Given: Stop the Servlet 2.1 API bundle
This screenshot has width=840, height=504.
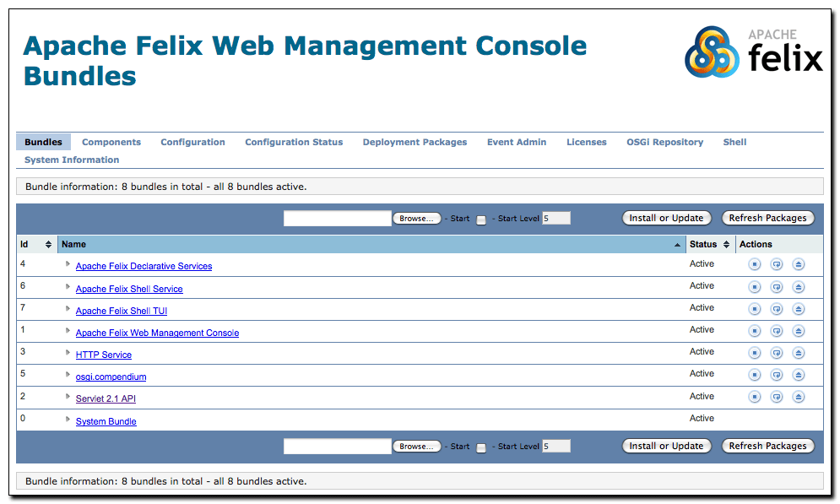Looking at the screenshot, I should coord(754,397).
